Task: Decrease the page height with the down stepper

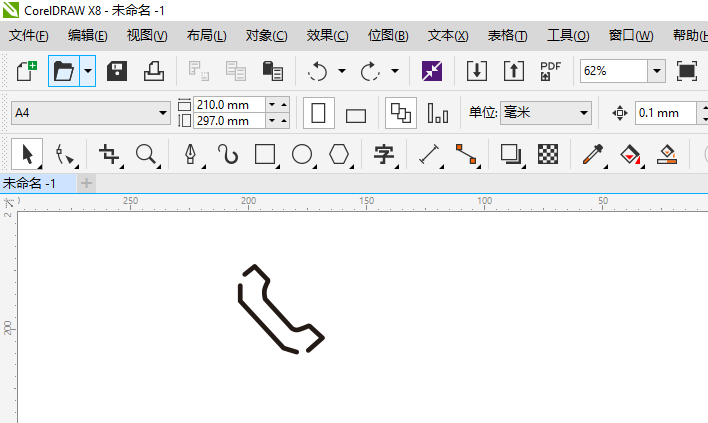Action: click(x=272, y=121)
